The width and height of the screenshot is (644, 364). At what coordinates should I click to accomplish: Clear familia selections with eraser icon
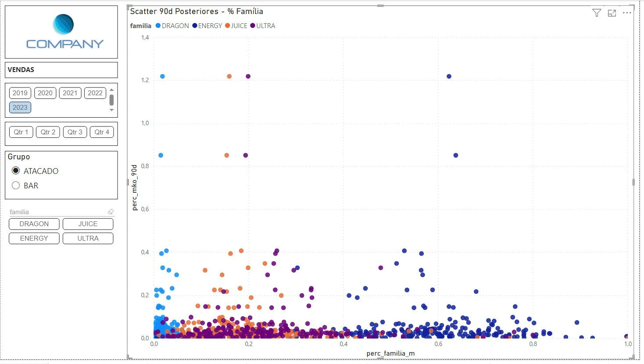coord(111,212)
